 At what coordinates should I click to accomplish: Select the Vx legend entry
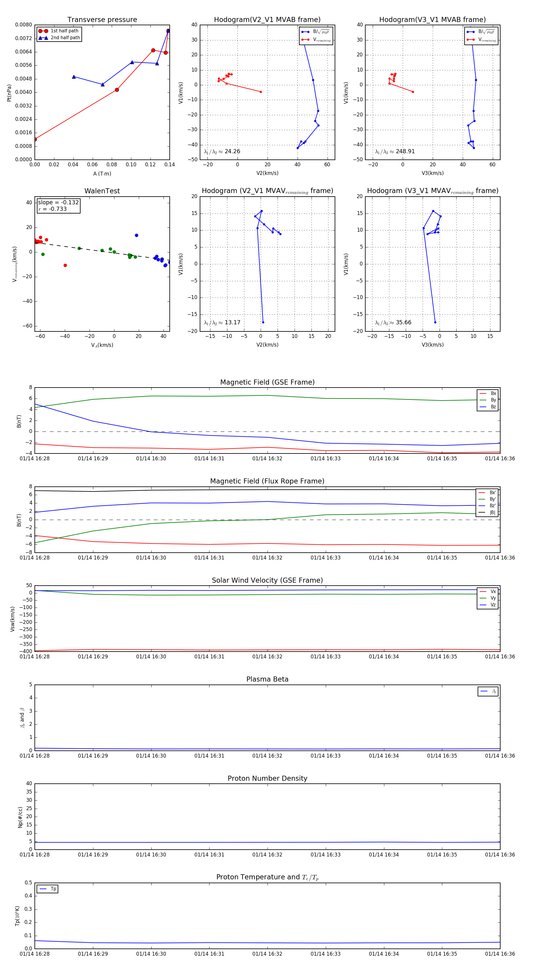coord(488,591)
